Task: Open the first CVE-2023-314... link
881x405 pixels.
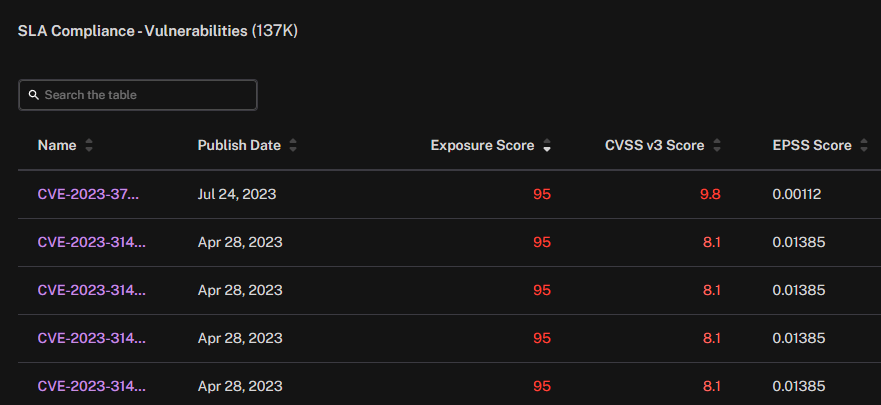Action: [x=92, y=242]
